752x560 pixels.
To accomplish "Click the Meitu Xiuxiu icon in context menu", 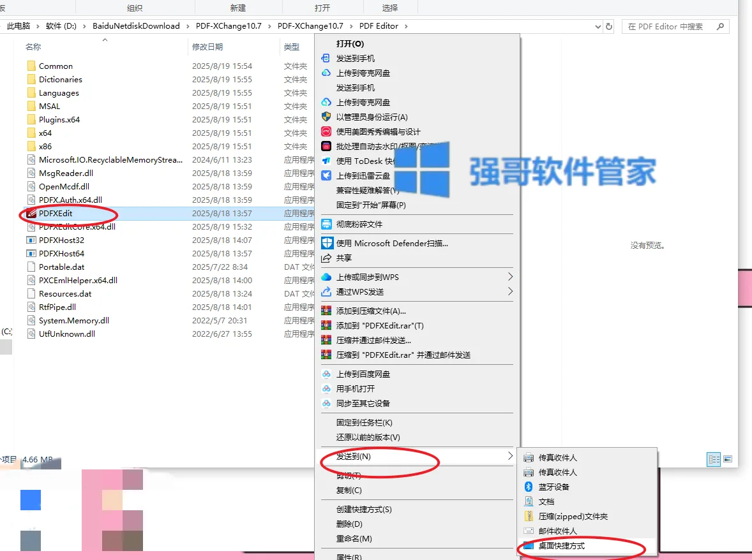I will click(x=326, y=131).
